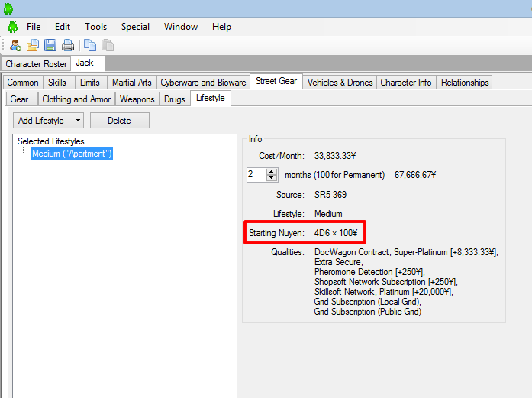Open the Relationships tab
Image resolution: width=532 pixels, height=398 pixels.
465,83
